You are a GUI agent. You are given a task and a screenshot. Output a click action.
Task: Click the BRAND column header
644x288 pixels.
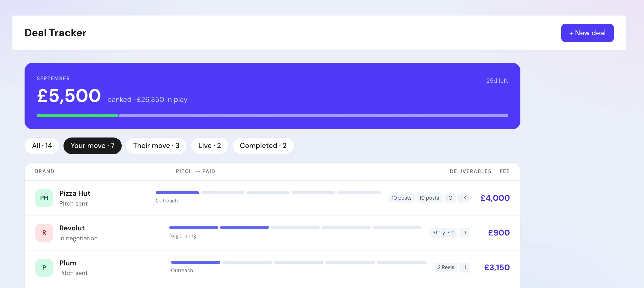click(45, 171)
